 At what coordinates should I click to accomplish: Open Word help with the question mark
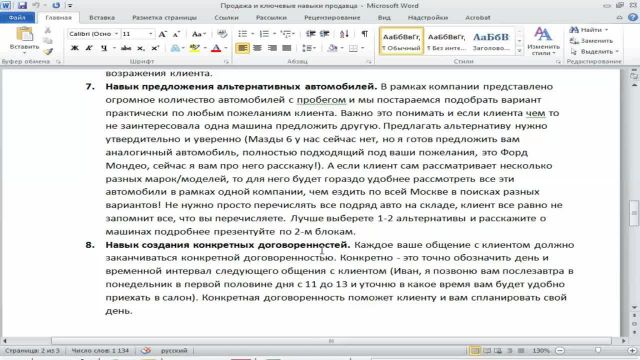633,18
